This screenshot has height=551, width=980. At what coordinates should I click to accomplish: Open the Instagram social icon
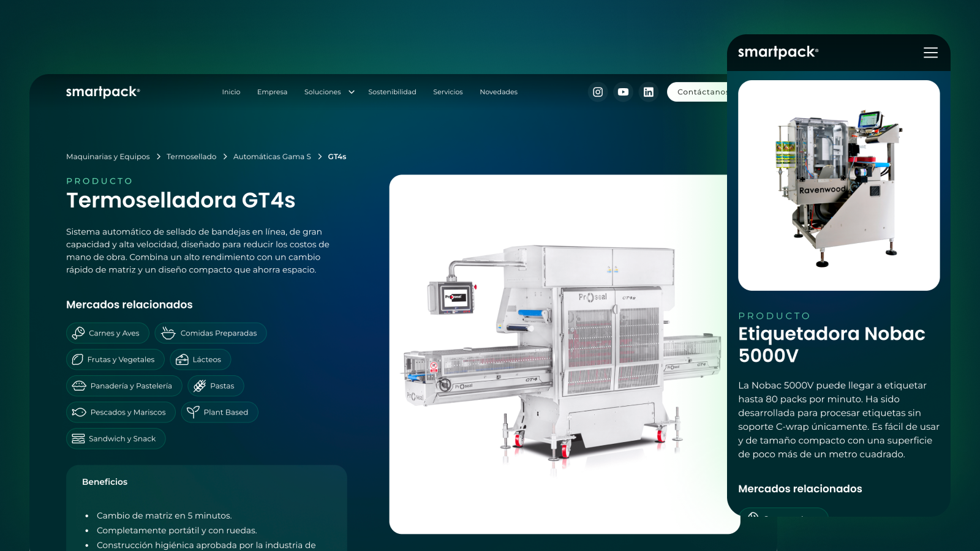598,92
